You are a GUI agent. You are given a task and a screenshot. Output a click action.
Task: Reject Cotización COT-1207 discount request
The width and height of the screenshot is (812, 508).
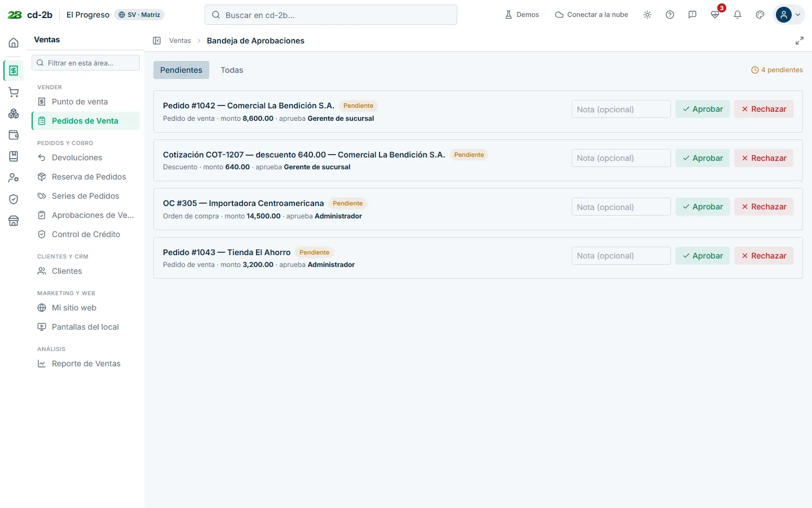[x=764, y=158]
